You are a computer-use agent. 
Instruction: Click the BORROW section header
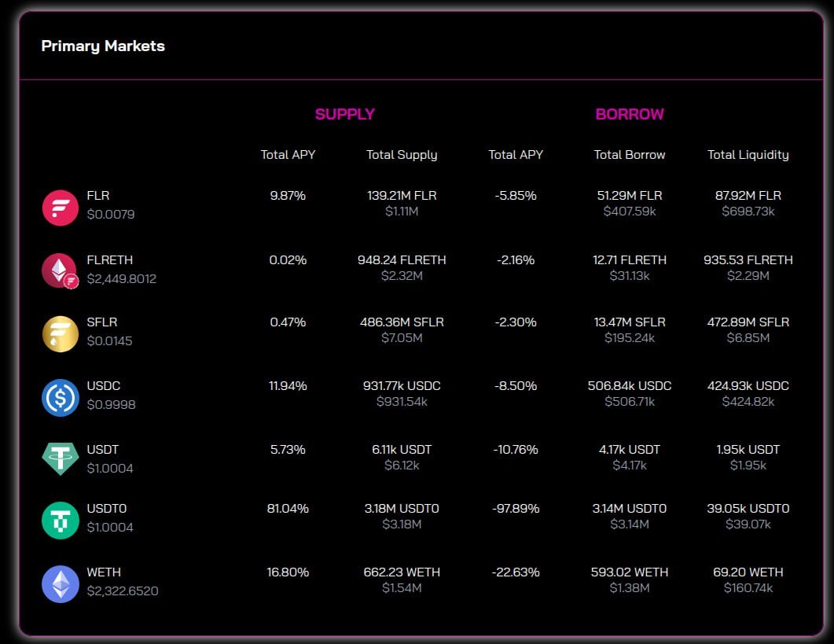click(629, 114)
